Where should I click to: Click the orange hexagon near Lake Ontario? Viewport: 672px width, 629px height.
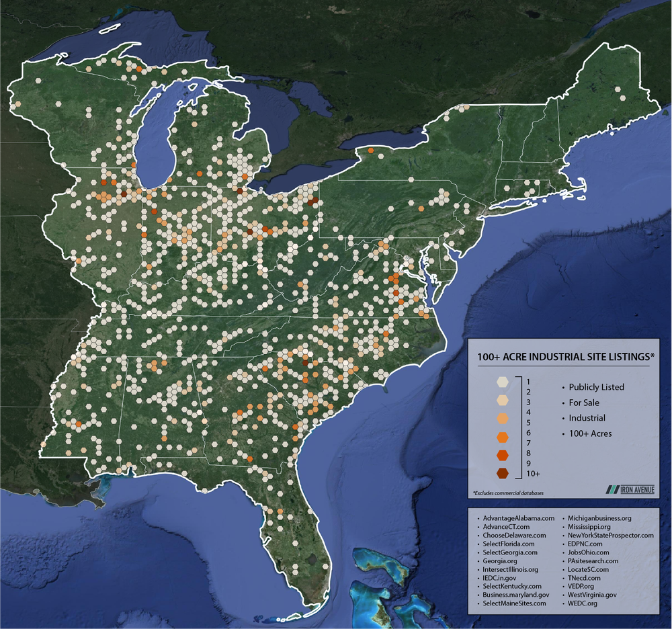(x=372, y=150)
